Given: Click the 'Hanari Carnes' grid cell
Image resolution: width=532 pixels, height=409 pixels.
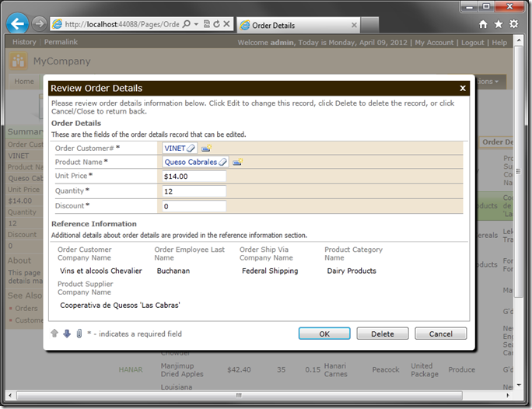Looking at the screenshot, I should coord(335,369).
